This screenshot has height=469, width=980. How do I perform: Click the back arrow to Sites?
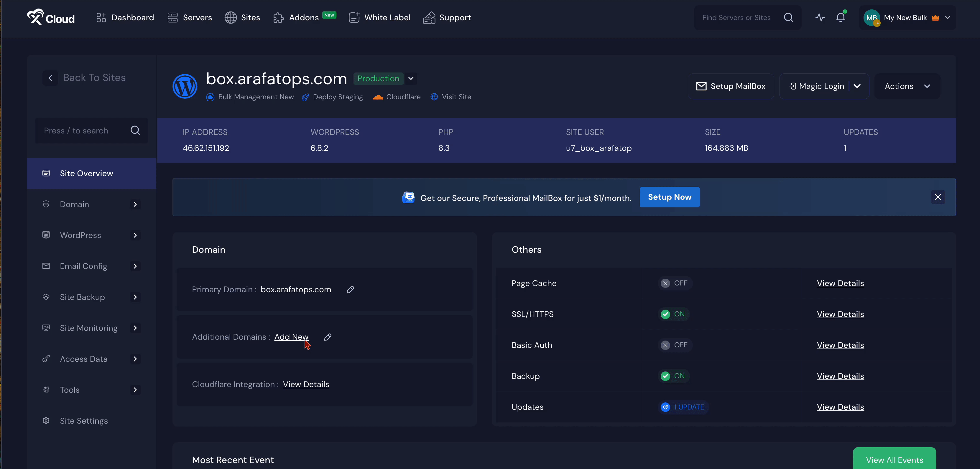click(x=50, y=78)
